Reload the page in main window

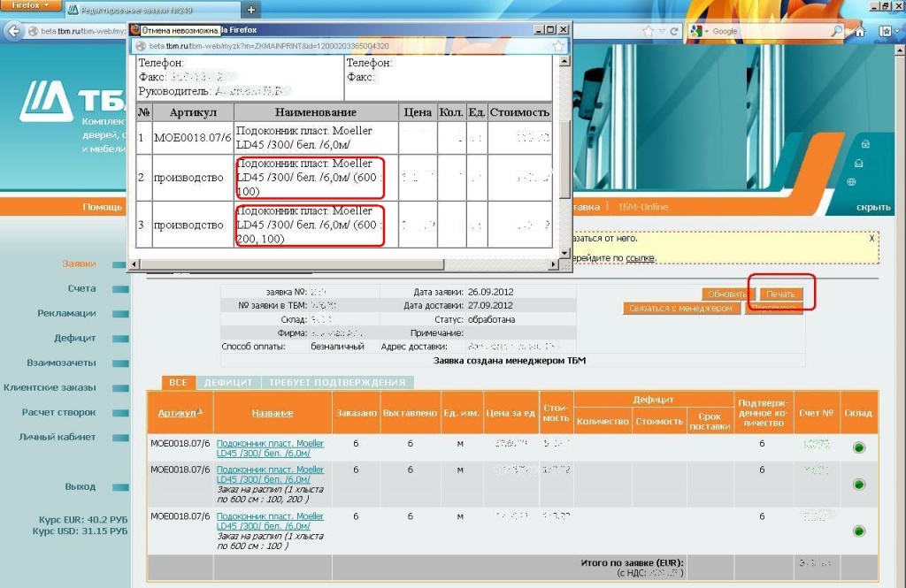click(x=673, y=31)
